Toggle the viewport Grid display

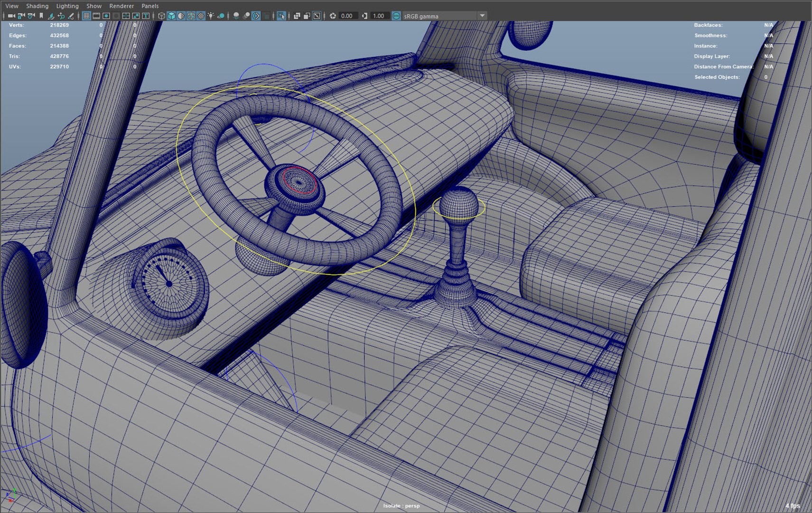[x=86, y=16]
